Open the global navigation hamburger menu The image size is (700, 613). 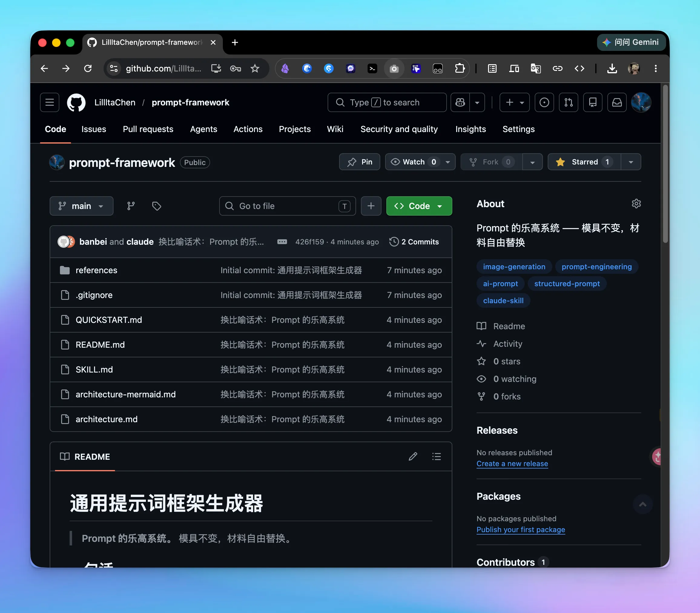tap(50, 102)
